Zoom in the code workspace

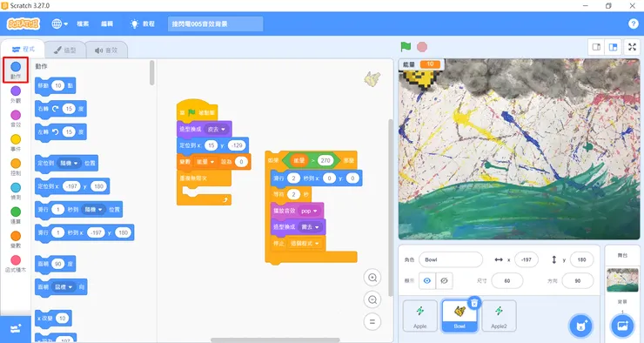372,278
